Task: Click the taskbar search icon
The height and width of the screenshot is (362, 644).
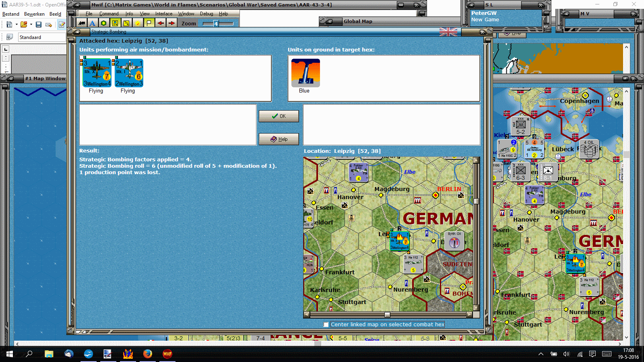Action: pyautogui.click(x=29, y=354)
